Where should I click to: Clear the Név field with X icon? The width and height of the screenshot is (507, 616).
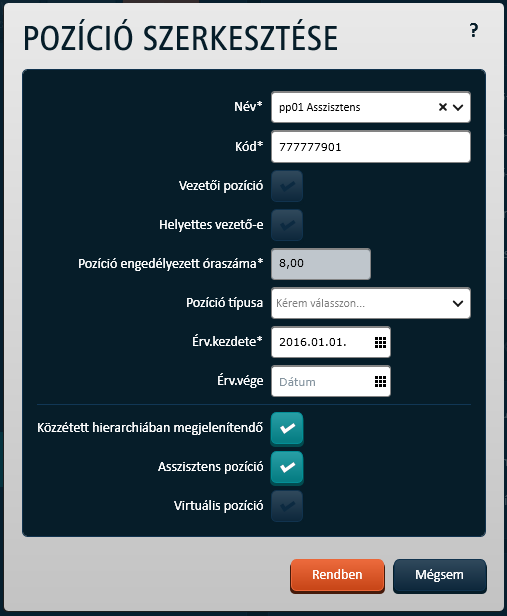443,107
